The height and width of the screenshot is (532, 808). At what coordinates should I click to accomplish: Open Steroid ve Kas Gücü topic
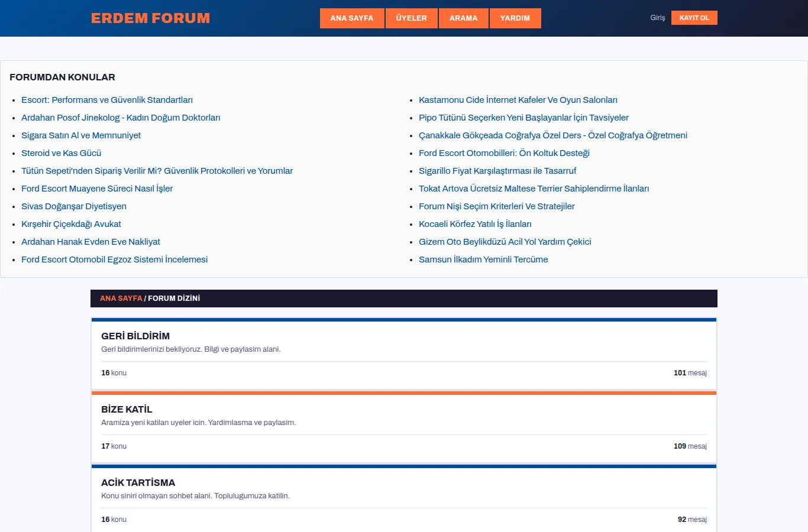62,153
